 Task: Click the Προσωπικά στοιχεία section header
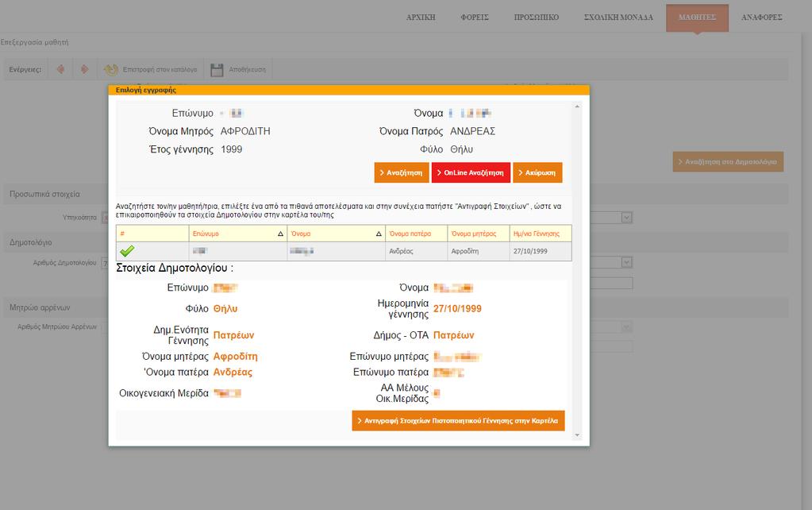(44, 194)
